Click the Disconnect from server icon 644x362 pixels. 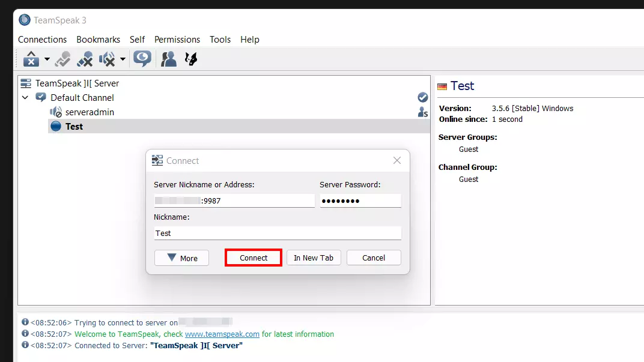point(63,59)
